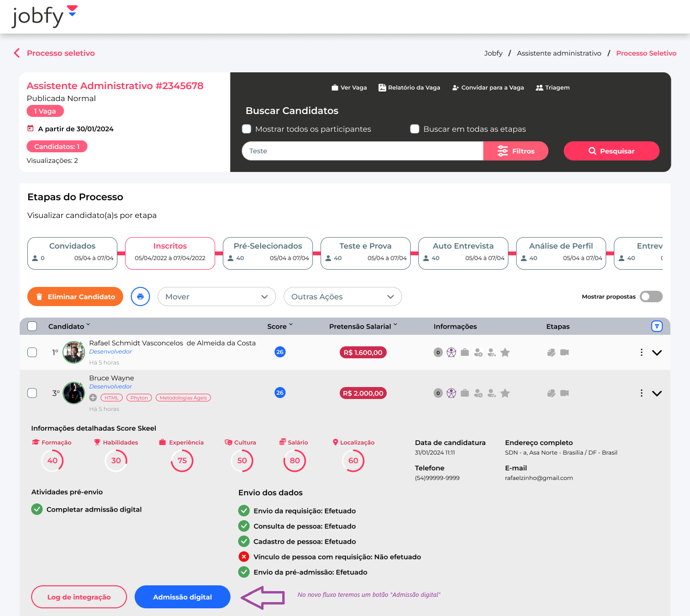This screenshot has width=690, height=616.
Task: Check Mostrar todos os participantes
Action: pos(247,129)
